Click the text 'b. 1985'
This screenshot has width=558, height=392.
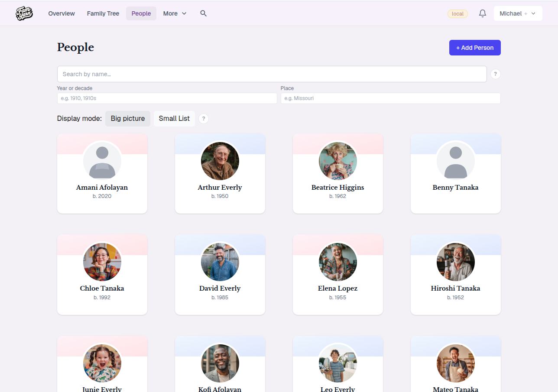point(220,298)
